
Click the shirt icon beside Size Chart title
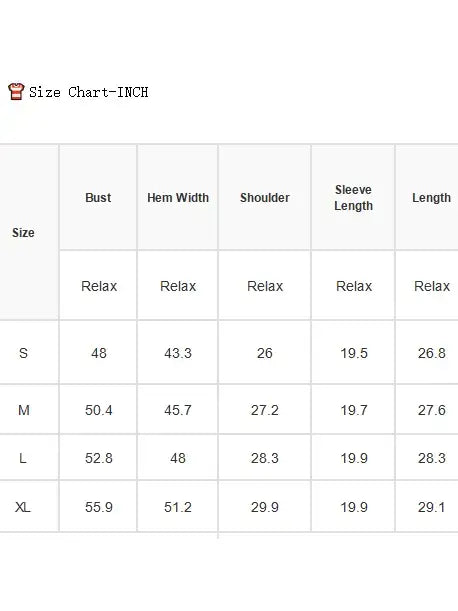[x=16, y=92]
